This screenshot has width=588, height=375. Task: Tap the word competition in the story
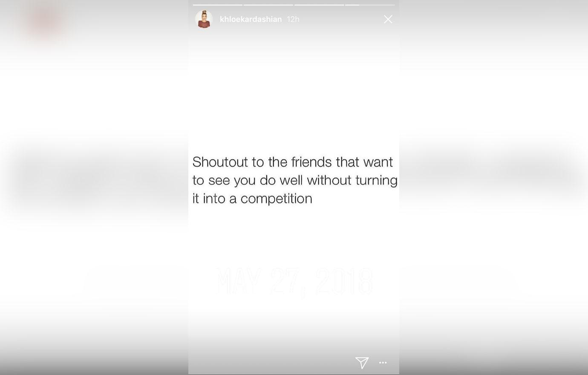[x=276, y=199]
